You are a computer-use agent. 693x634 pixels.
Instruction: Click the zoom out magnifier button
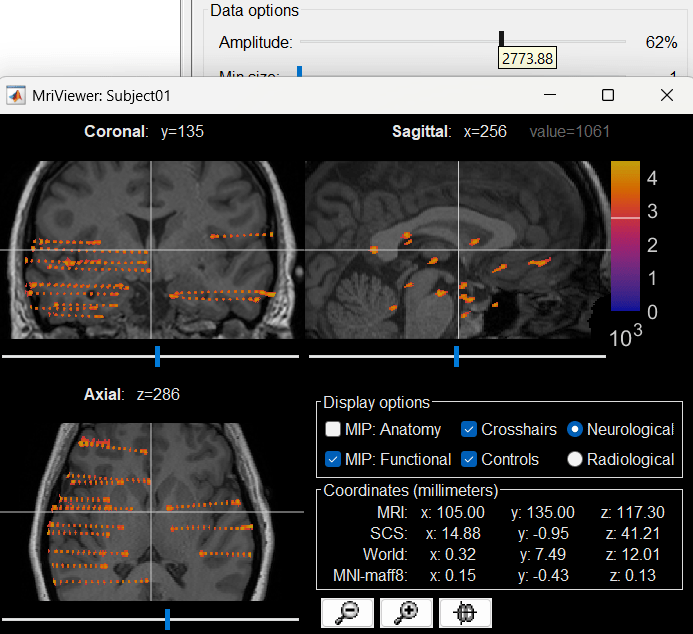(x=347, y=612)
